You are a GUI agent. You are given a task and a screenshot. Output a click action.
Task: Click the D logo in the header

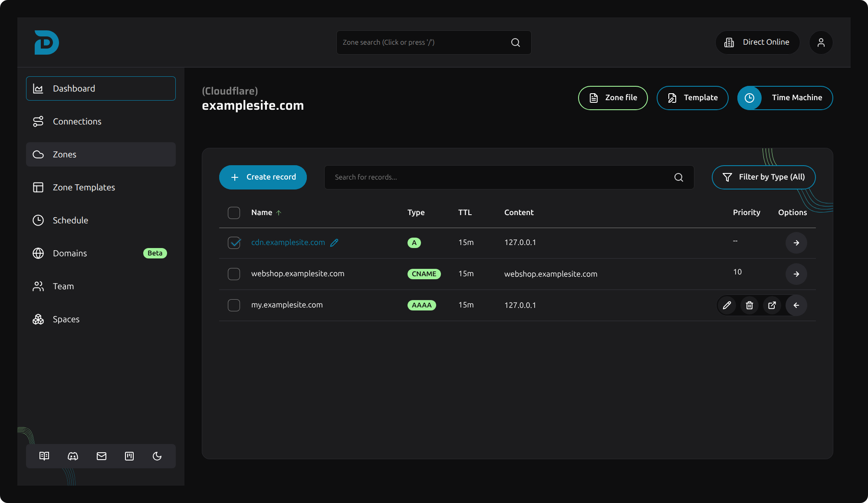click(46, 42)
